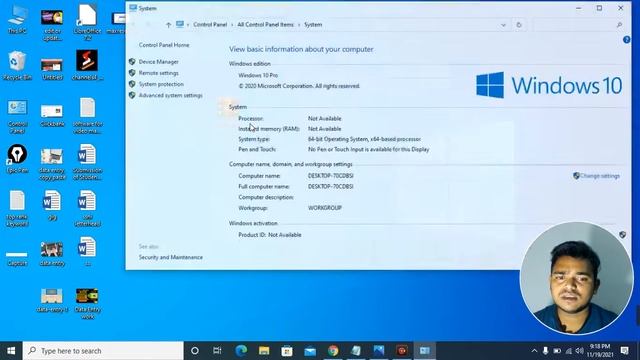This screenshot has height=360, width=640.
Task: Open Security and Maintenance link
Action: (171, 257)
